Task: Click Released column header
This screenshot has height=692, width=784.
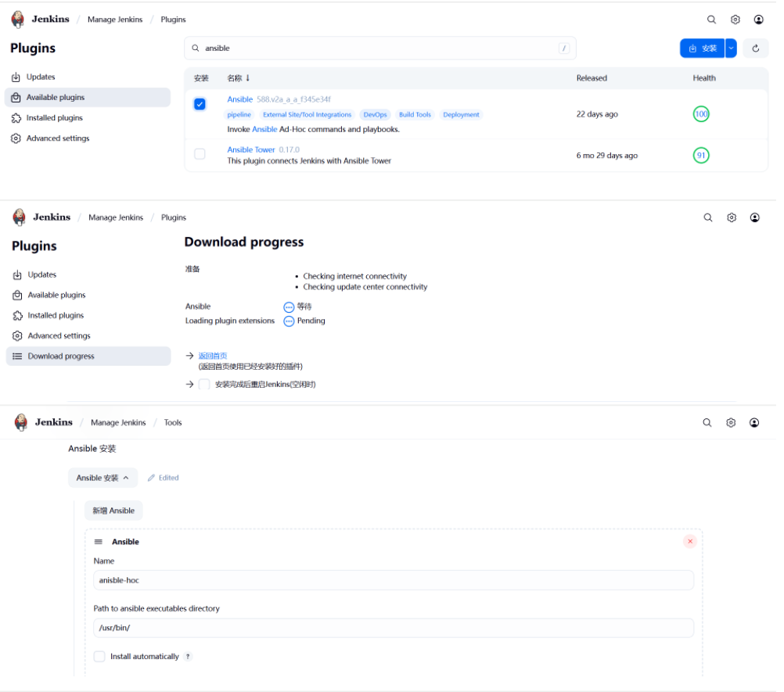Action: point(592,78)
